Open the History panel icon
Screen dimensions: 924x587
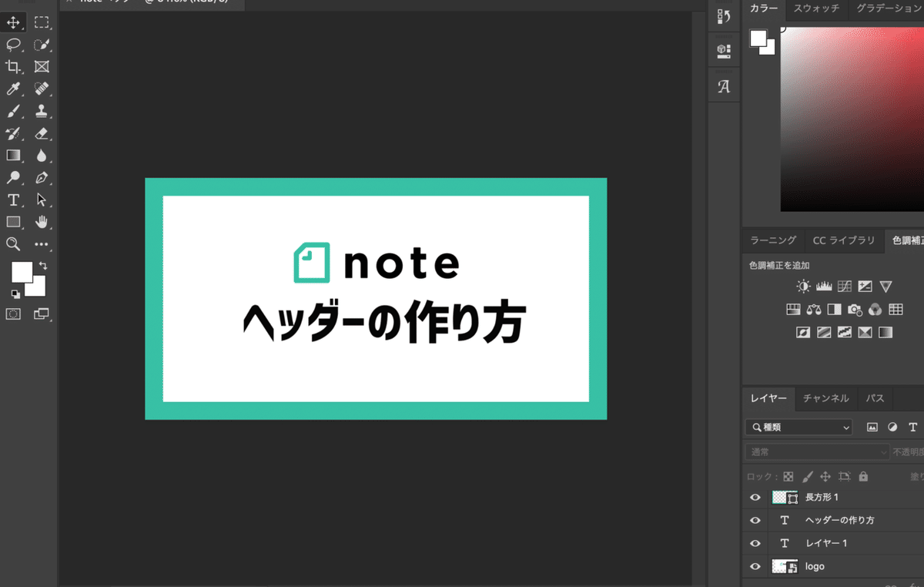click(x=724, y=17)
